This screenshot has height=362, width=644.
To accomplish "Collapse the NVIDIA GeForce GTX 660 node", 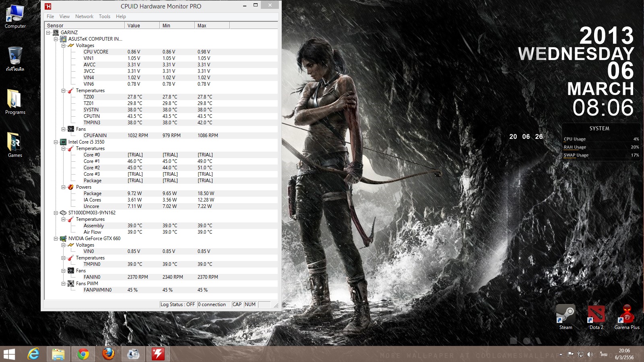I will point(56,239).
